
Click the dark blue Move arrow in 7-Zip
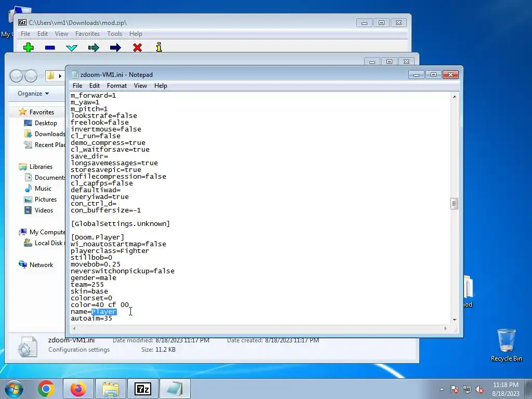[115, 47]
